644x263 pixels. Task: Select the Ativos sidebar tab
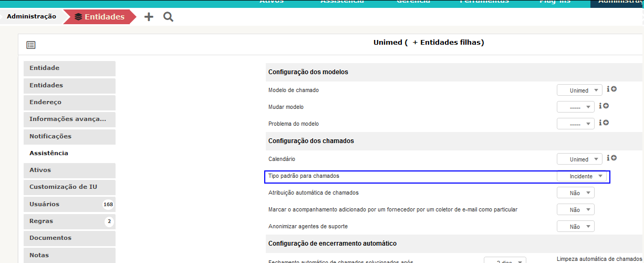69,170
